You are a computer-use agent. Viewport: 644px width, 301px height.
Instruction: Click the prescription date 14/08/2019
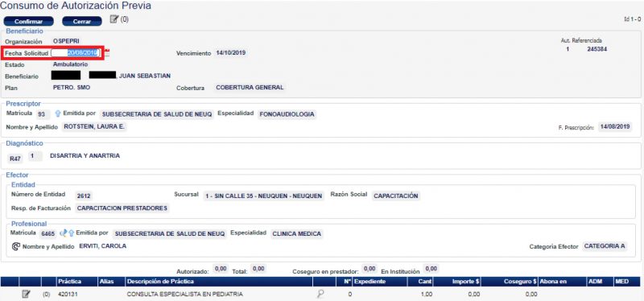pyautogui.click(x=615, y=126)
